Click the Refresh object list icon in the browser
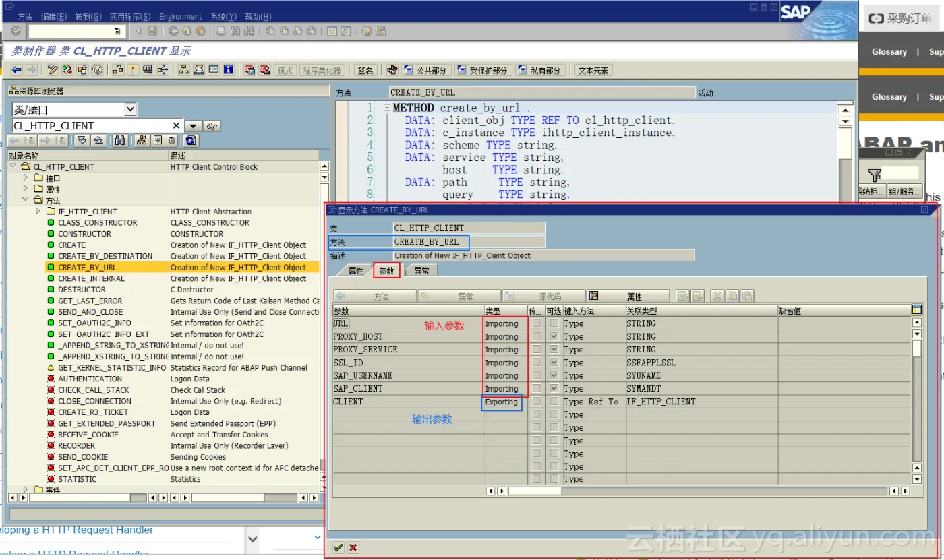The width and height of the screenshot is (944, 560). [191, 140]
